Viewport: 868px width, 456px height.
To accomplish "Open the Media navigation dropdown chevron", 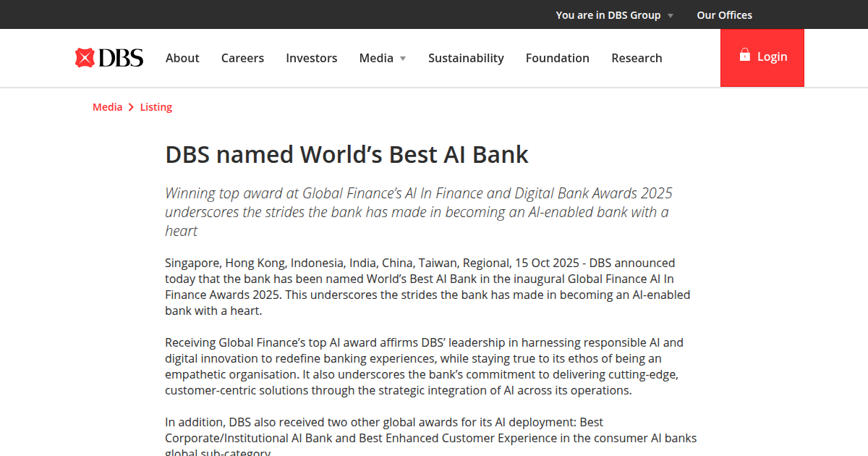I will (403, 58).
